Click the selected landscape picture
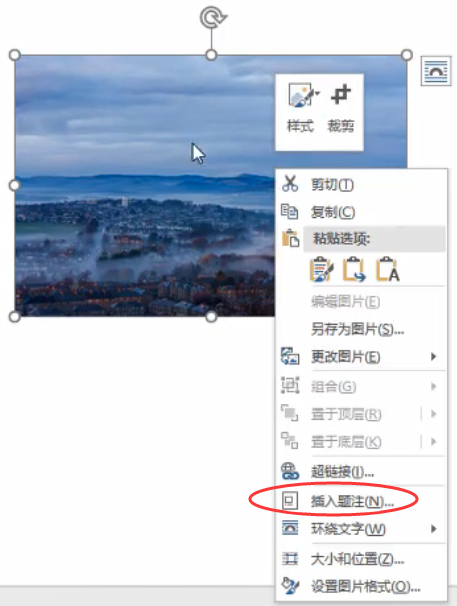 click(x=143, y=186)
